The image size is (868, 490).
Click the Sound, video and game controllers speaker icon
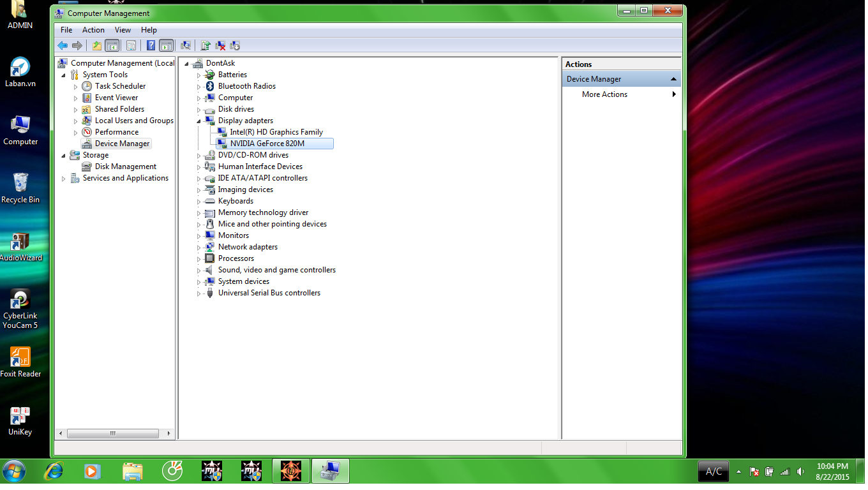coord(209,270)
